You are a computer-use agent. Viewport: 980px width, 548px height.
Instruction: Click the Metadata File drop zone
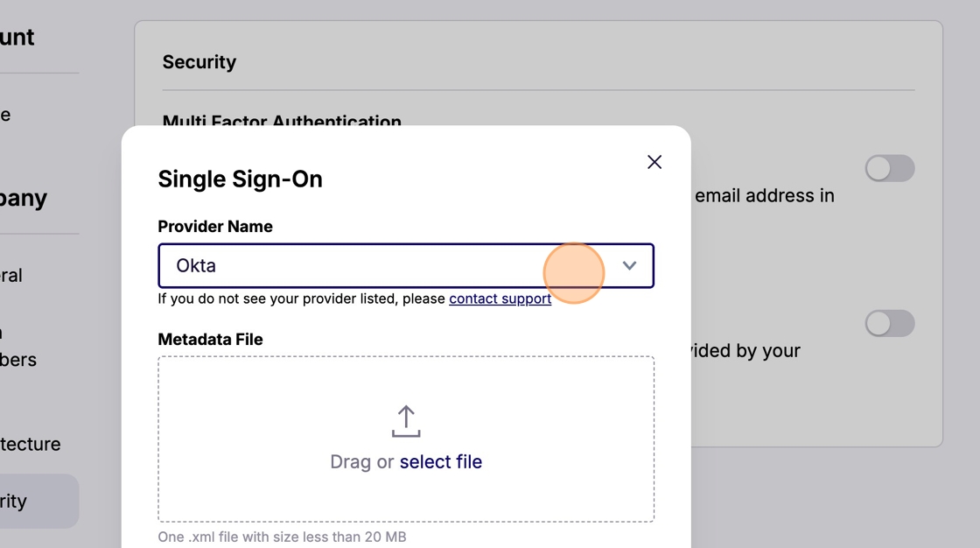click(x=406, y=490)
